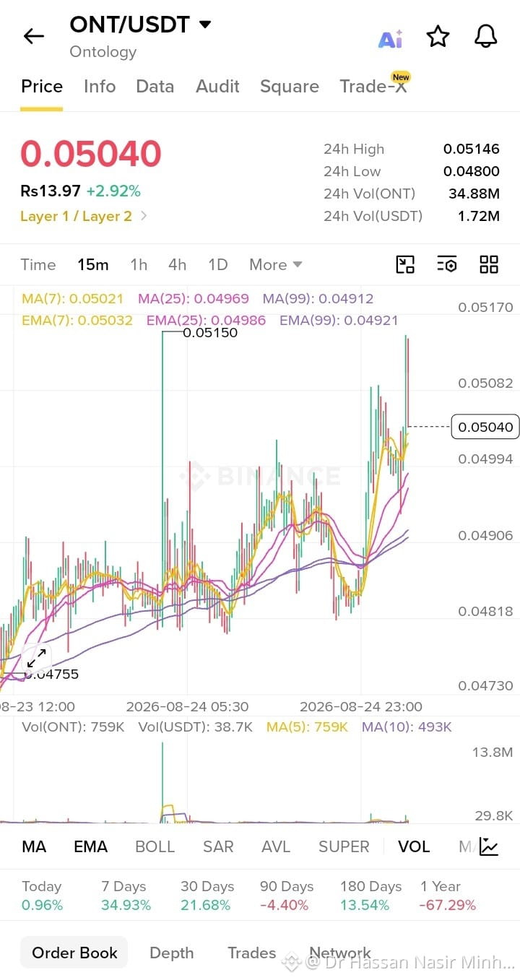Toggle the MA indicator

coord(34,846)
